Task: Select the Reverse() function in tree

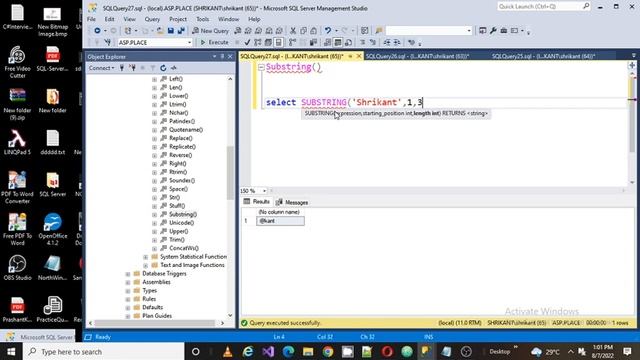Action: coord(180,155)
